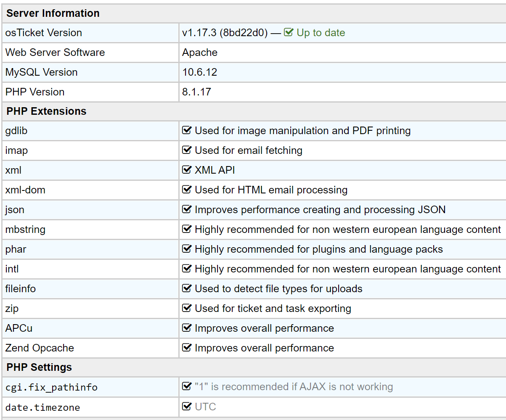506x420 pixels.
Task: Click the description text in the intl row
Action: [348, 269]
